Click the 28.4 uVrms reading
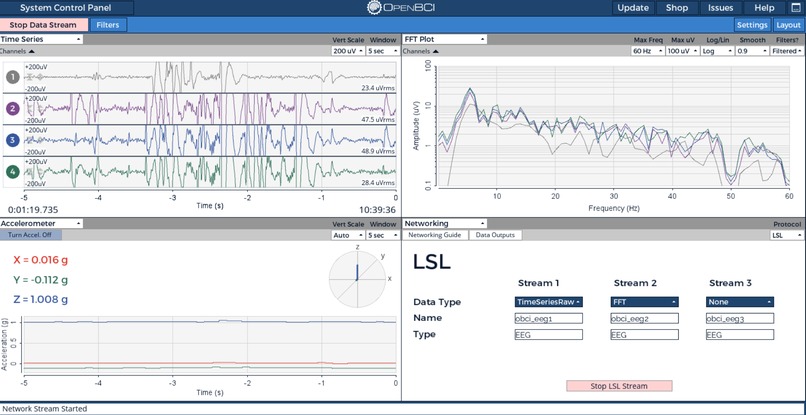This screenshot has width=806, height=415. tap(378, 183)
